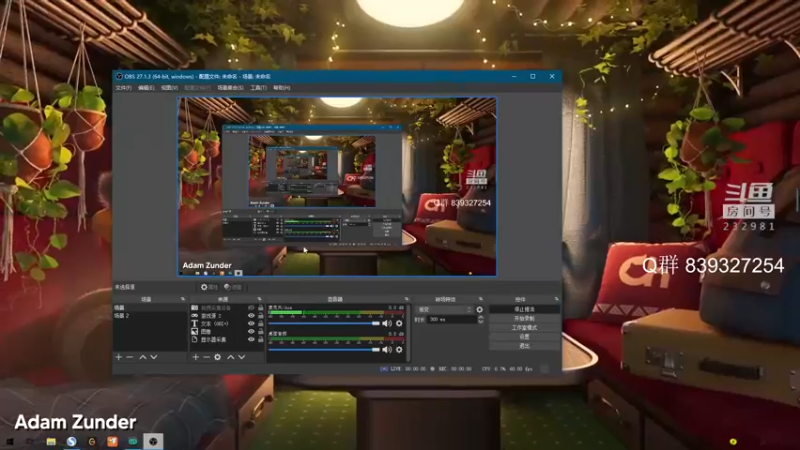Decrease transition duration with down stepper arrow

click(x=480, y=322)
